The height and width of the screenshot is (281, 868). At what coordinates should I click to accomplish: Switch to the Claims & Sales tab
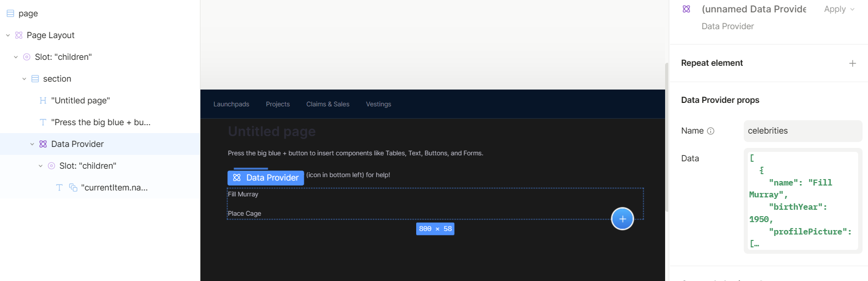(328, 104)
